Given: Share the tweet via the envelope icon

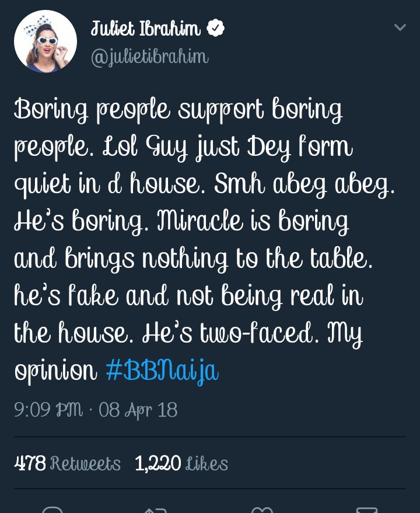Looking at the screenshot, I should 366,509.
